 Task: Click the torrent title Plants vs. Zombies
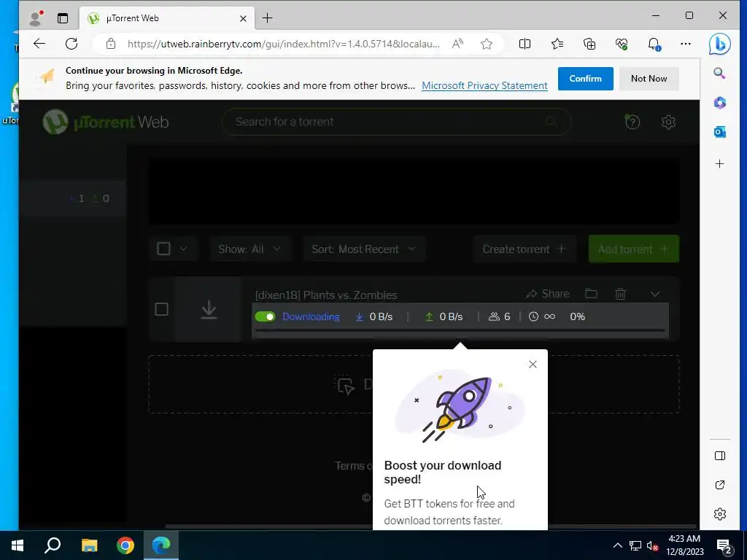click(326, 295)
